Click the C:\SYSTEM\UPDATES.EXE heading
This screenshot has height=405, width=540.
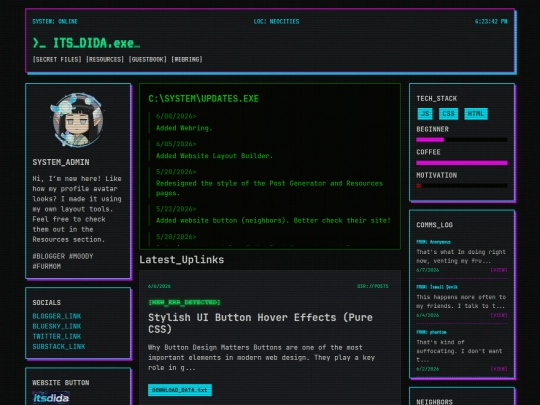(204, 99)
